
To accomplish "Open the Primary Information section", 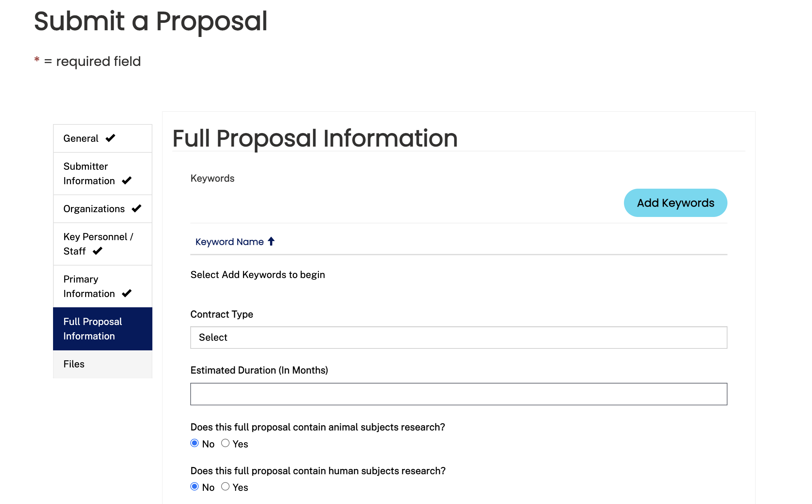I will tap(89, 286).
